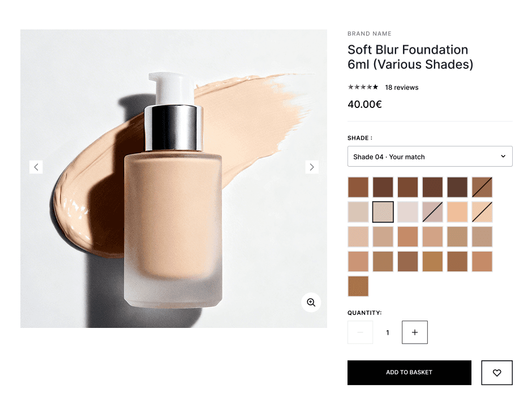
Task: Open the Shade 04 dropdown
Action: pos(430,156)
